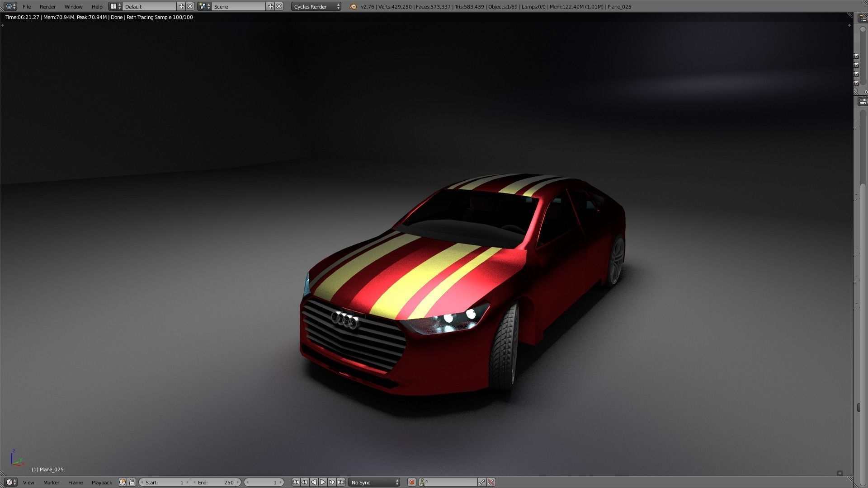Open the Outliner editor type icon
Image resolution: width=868 pixels, height=488 pixels.
coord(862,18)
